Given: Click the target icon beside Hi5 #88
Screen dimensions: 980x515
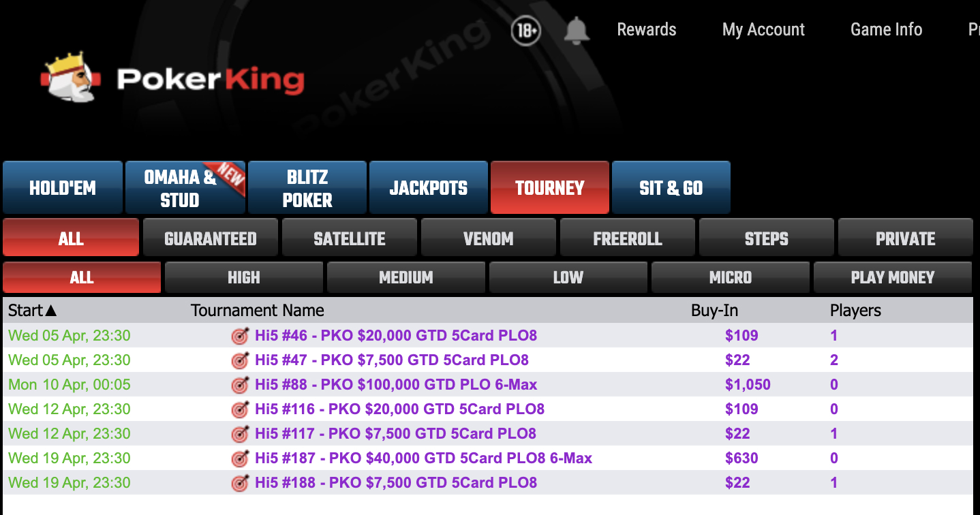Looking at the screenshot, I should pos(240,385).
